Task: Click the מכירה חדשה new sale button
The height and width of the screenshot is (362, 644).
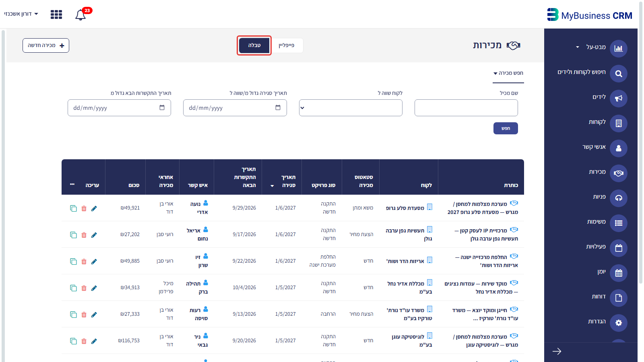Action: [x=46, y=45]
